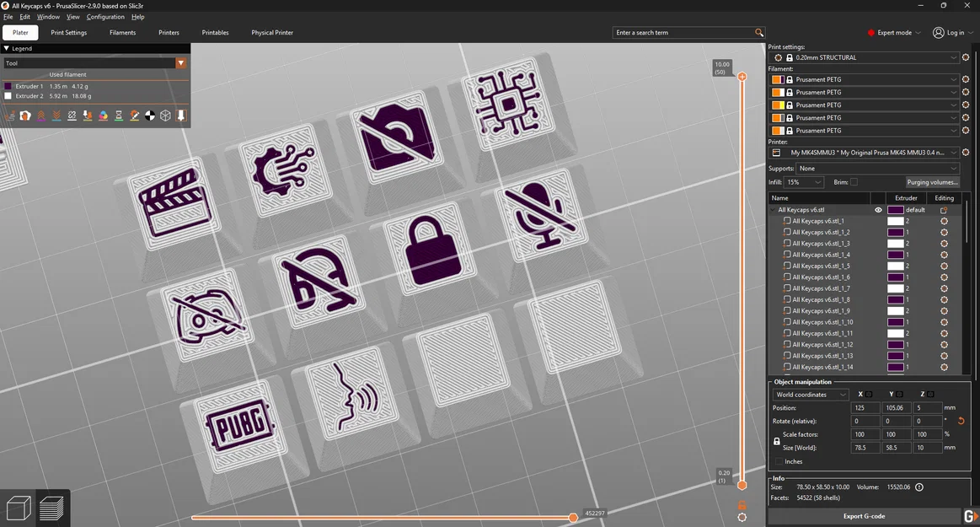980x527 pixels.
Task: Click the Send G-code button icon
Action: (x=971, y=516)
